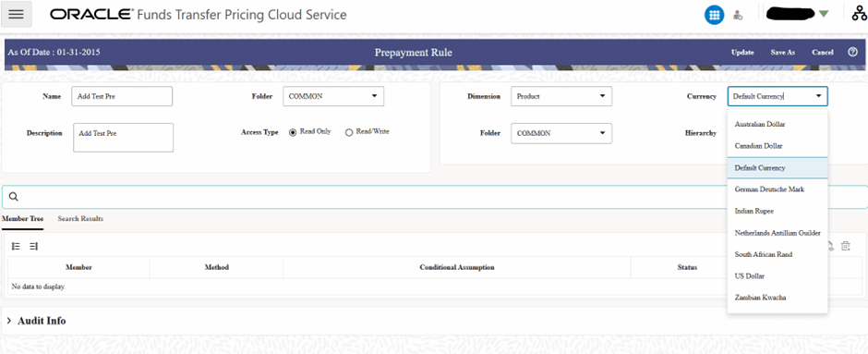Click the delete trash icon above table
The image size is (868, 354).
845,247
